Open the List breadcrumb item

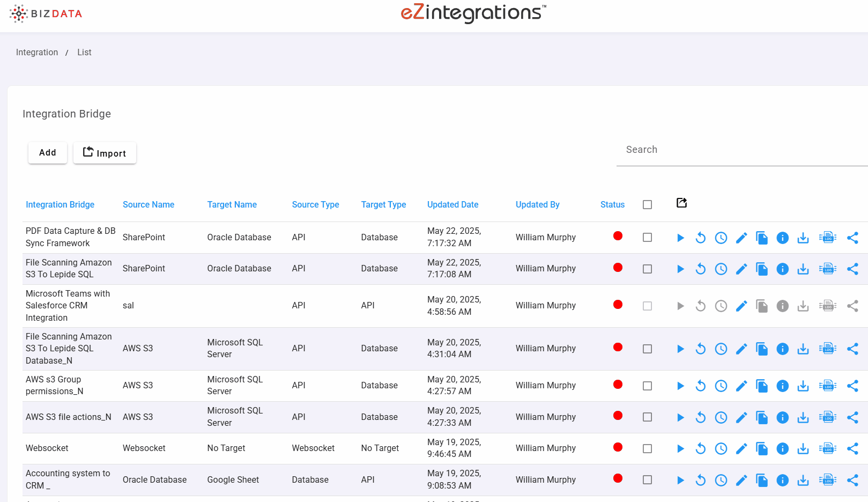[84, 53]
